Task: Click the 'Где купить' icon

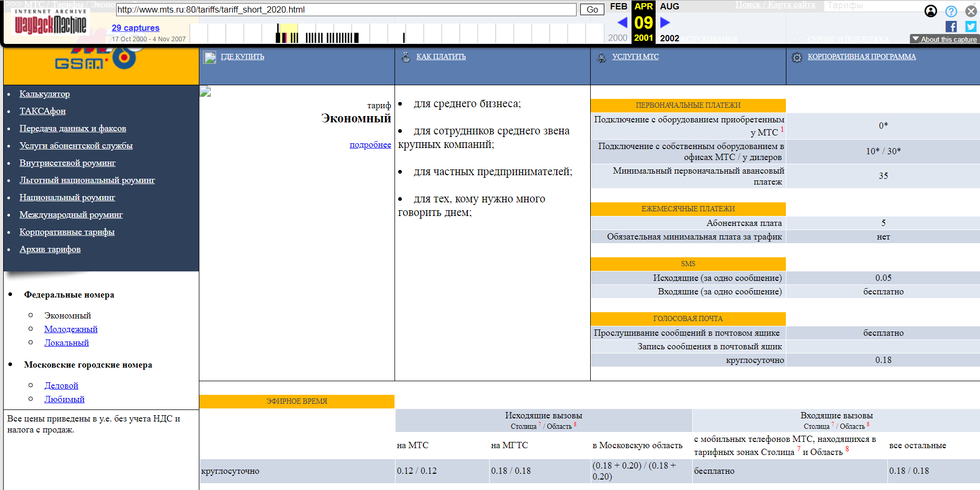Action: point(210,58)
